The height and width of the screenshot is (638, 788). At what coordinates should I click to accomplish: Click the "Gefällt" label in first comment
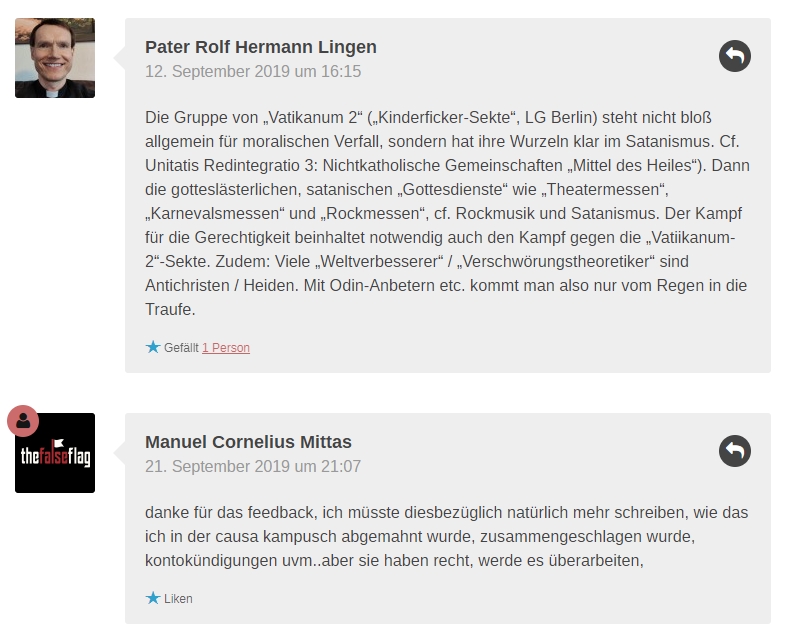click(x=181, y=348)
